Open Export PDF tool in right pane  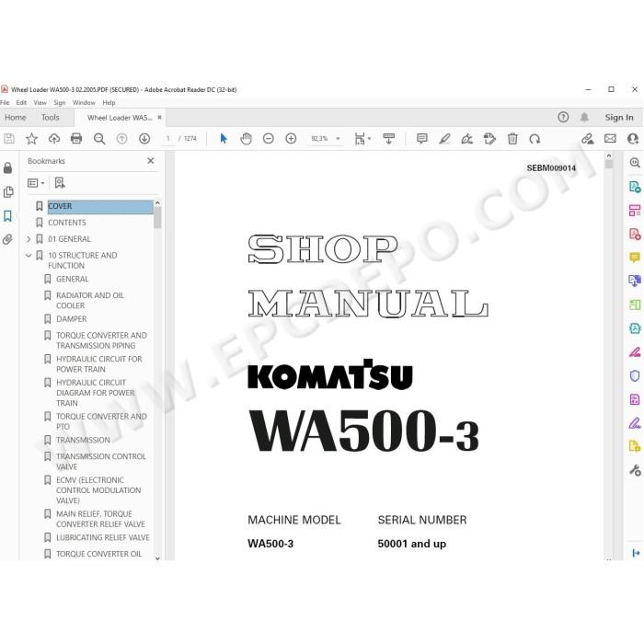(x=635, y=188)
